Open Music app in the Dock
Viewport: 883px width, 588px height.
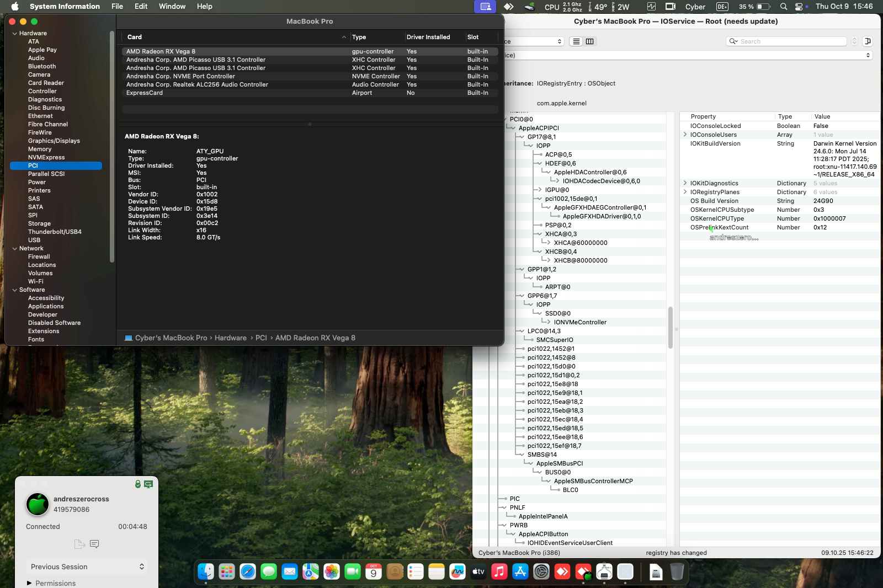coord(499,572)
